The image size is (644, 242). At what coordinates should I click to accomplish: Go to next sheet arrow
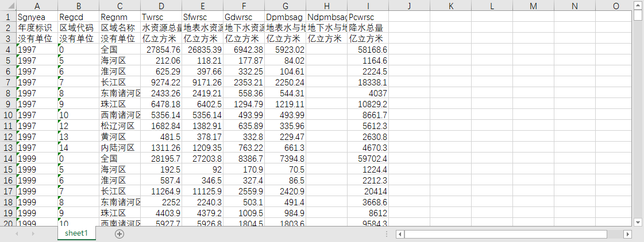[33, 234]
